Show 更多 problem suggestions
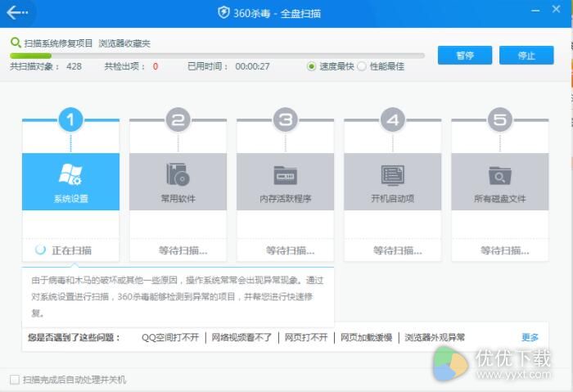Viewport: 573px width, 392px height. tap(530, 337)
